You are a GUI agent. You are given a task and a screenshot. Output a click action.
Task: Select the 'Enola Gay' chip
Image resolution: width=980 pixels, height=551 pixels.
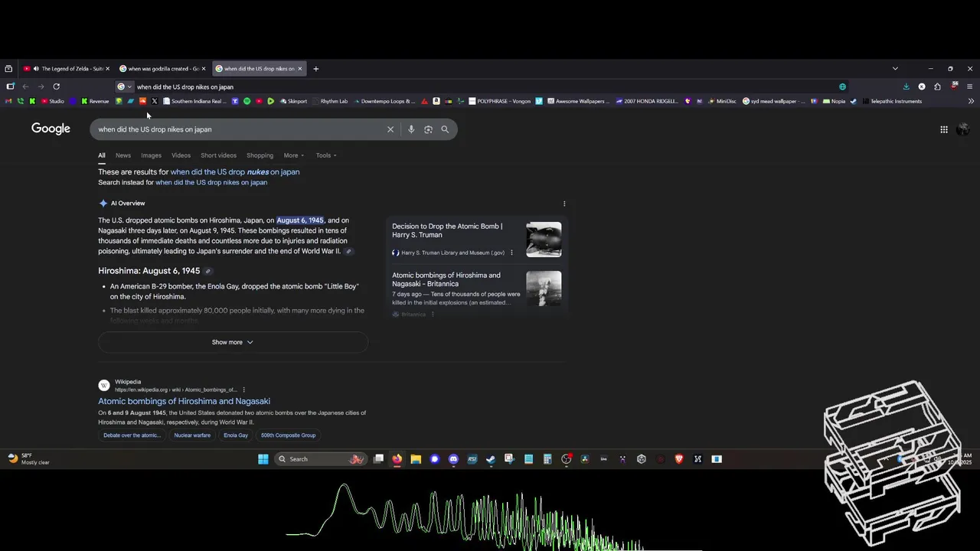tap(236, 435)
